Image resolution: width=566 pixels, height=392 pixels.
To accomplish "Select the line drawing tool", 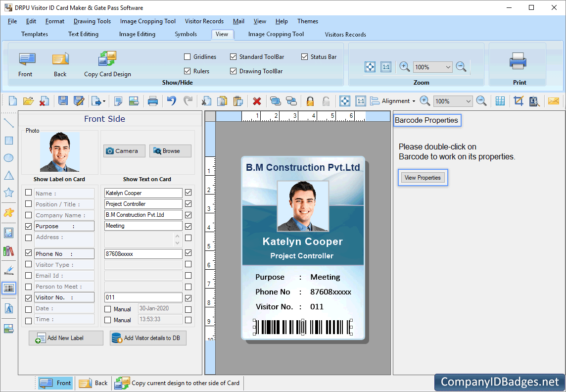I will [x=9, y=123].
